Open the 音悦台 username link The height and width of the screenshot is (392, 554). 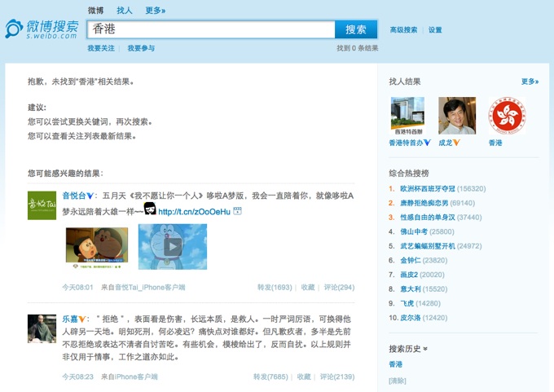74,196
